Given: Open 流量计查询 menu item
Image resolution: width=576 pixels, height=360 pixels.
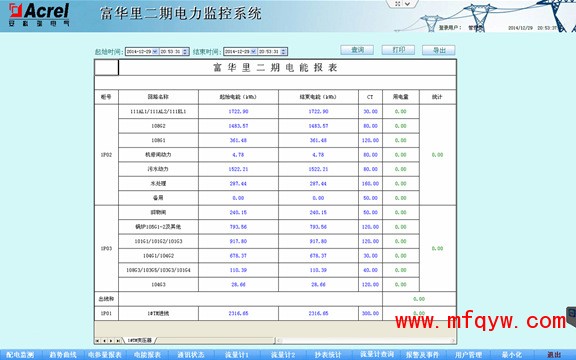Looking at the screenshot, I should coord(377,355).
